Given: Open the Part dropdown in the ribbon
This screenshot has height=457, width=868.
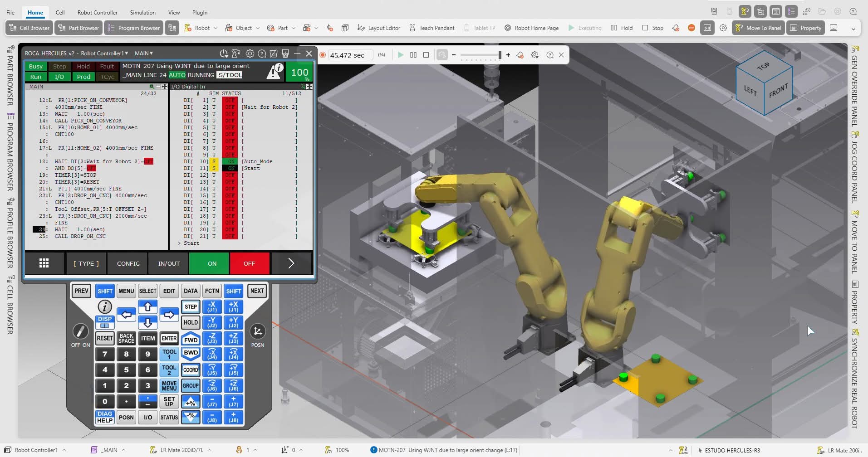Looking at the screenshot, I should [293, 28].
